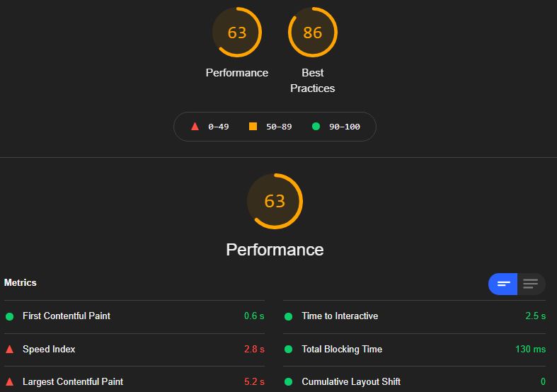Expand the Cumulative Layout Shift metric
Screen dimensions: 557x392
(414, 381)
